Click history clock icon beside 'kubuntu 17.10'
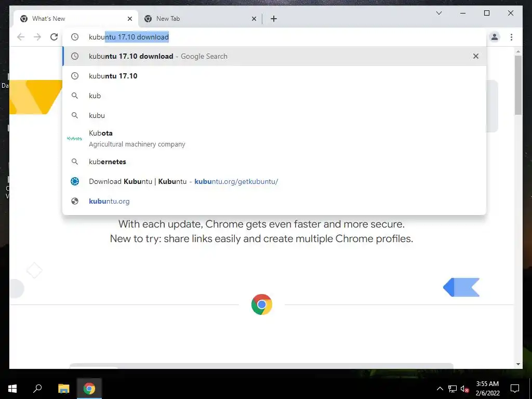Image resolution: width=532 pixels, height=399 pixels. [75, 76]
